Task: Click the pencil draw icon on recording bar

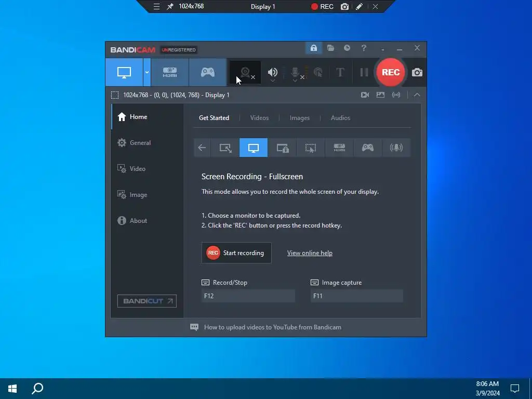Action: (360, 6)
